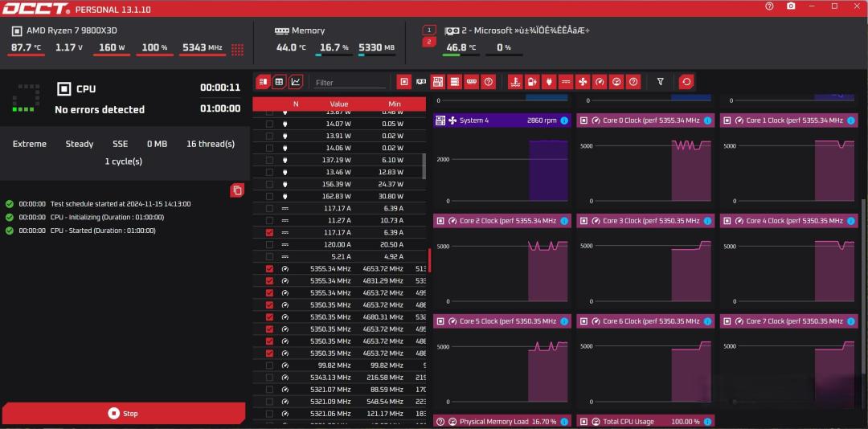Click the motherboard filter icon
This screenshot has width=868, height=429.
pyautogui.click(x=438, y=82)
